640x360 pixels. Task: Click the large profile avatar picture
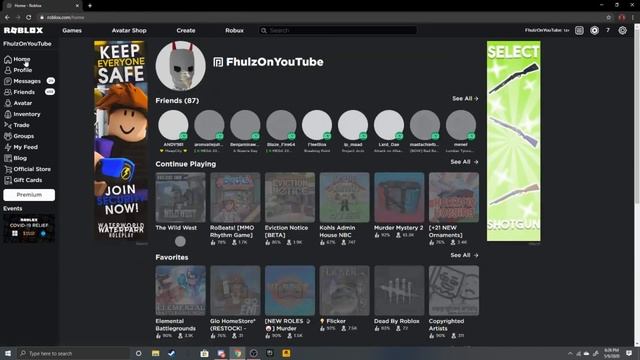click(180, 66)
